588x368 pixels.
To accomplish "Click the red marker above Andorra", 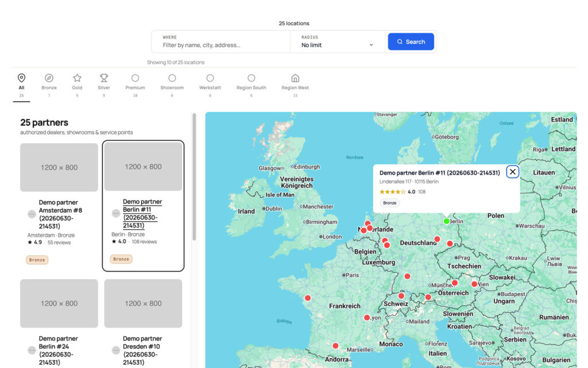I will pyautogui.click(x=335, y=346).
